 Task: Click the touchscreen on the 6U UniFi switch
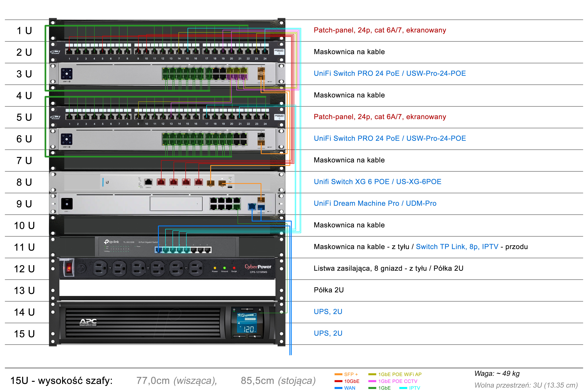[x=67, y=139]
